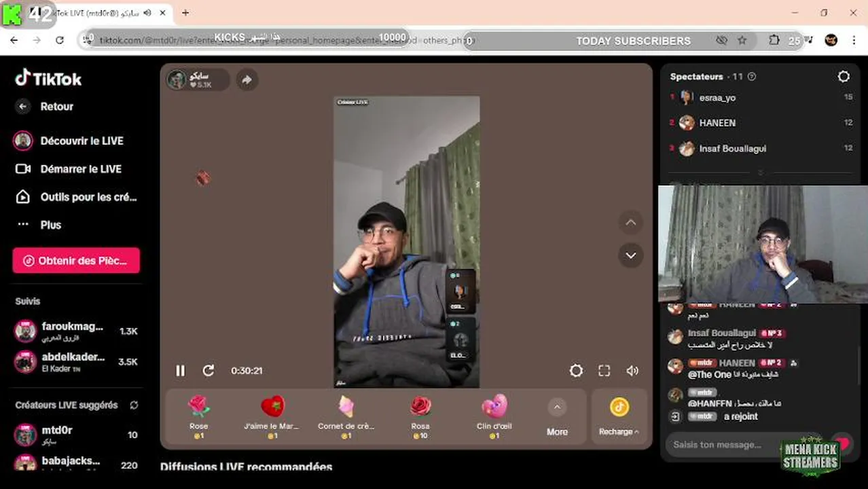Screen dimensions: 868x489
Task: Go to the next live stream
Action: pyautogui.click(x=630, y=255)
